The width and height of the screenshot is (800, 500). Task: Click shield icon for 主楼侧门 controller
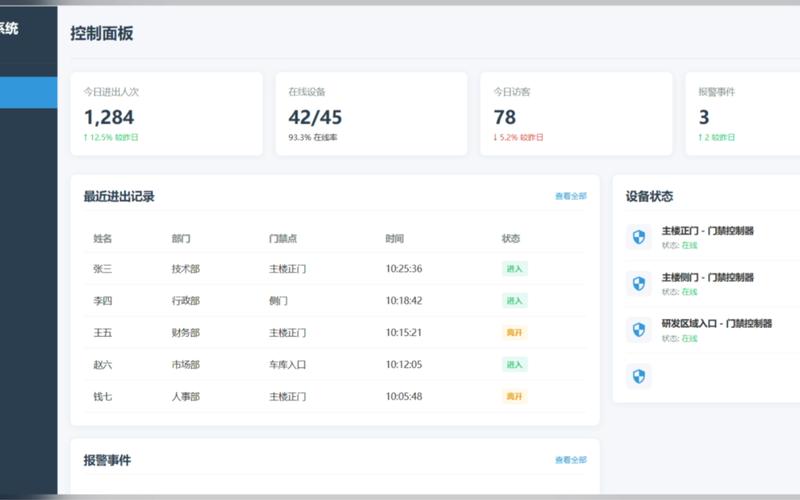click(x=639, y=284)
